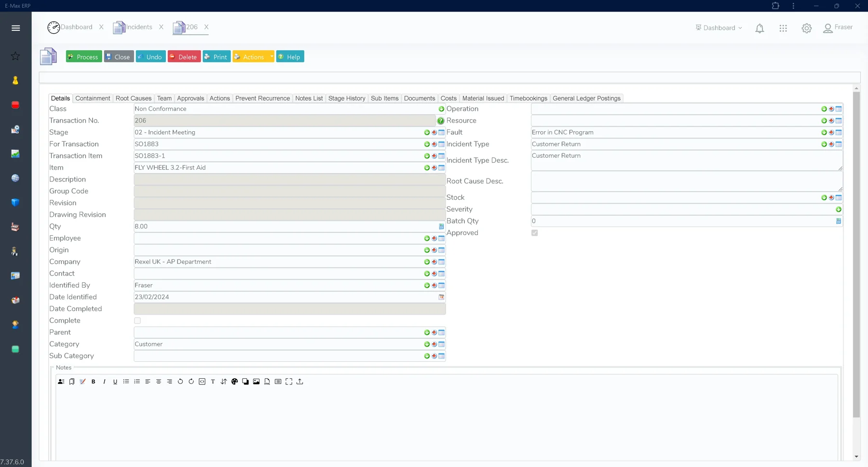Click the undo arrow in Notes toolbar
868x467 pixels.
pyautogui.click(x=180, y=382)
